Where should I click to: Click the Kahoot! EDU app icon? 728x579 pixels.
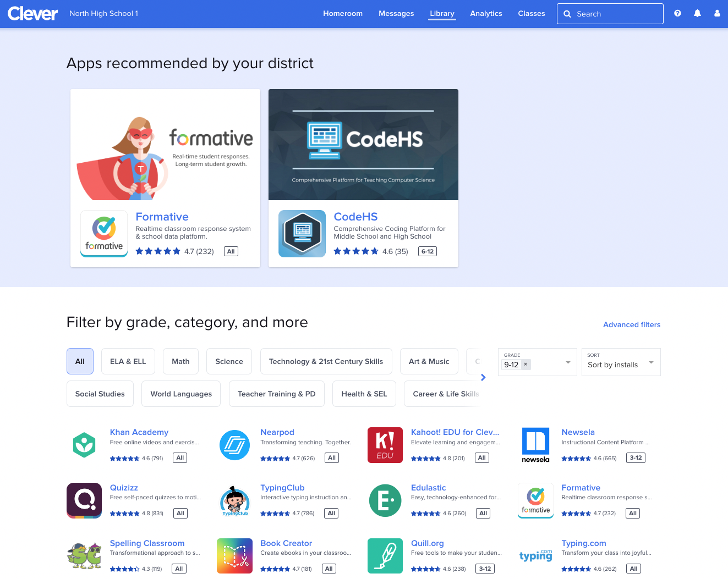click(385, 445)
